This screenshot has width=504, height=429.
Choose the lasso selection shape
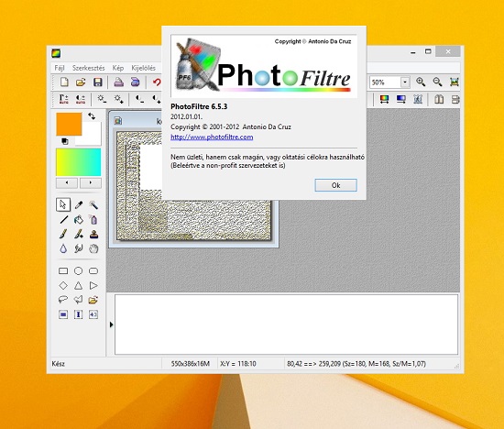coord(63,300)
